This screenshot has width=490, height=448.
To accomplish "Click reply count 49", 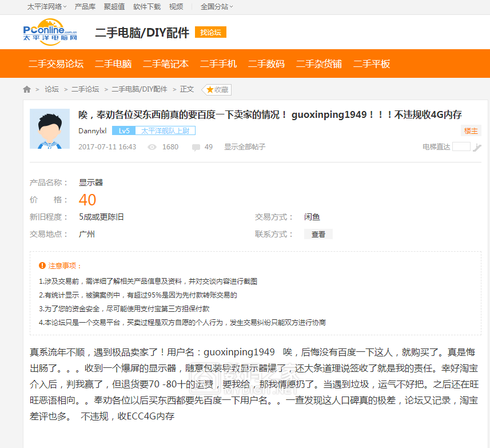I will [x=209, y=147].
